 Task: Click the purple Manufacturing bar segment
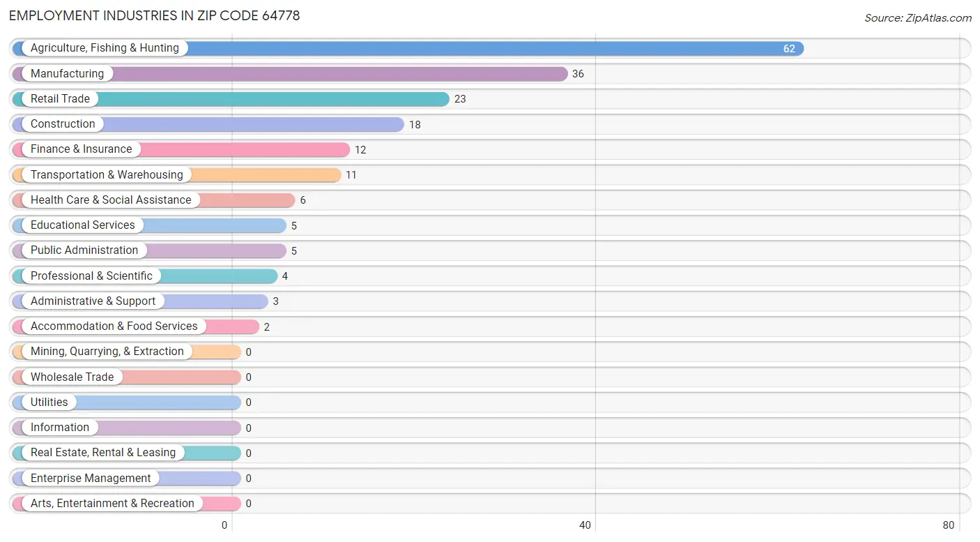pos(290,73)
